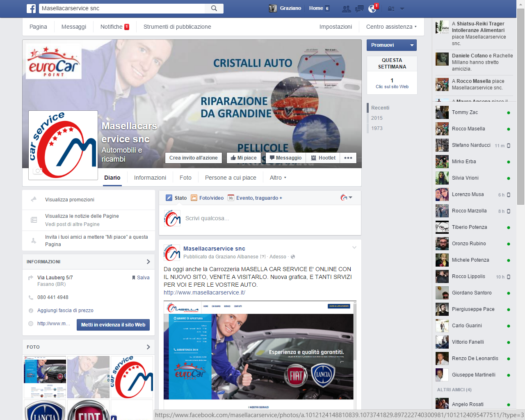The image size is (525, 420).
Task: Click phone number 080 441 4948
Action: [53, 297]
